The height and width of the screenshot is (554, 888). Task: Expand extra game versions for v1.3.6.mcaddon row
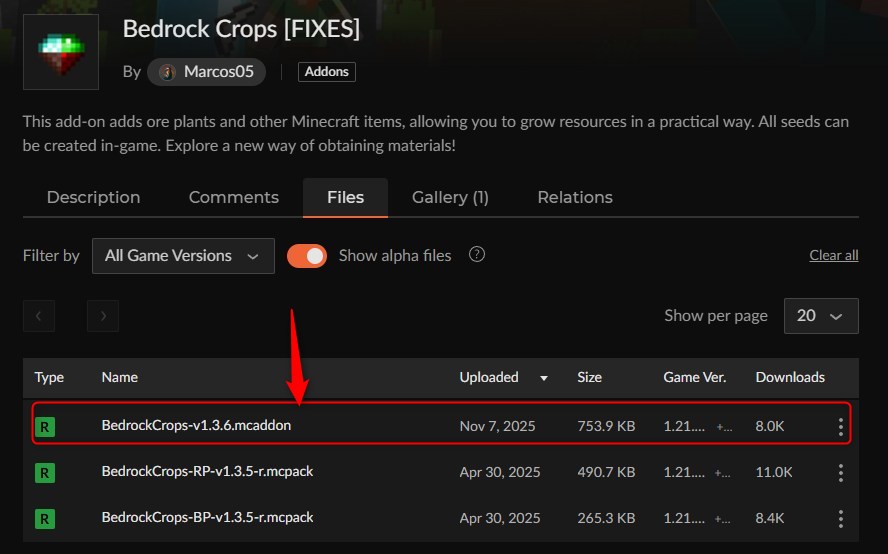coord(724,427)
